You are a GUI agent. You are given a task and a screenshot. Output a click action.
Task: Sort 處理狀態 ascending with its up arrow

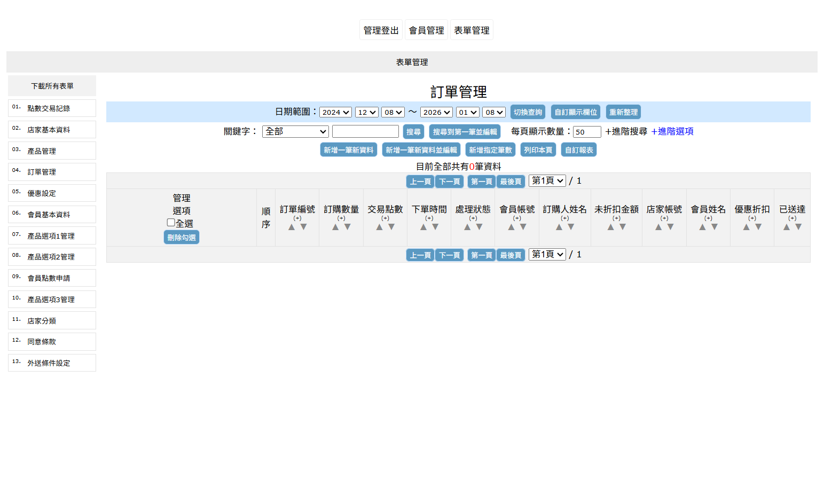(x=467, y=227)
